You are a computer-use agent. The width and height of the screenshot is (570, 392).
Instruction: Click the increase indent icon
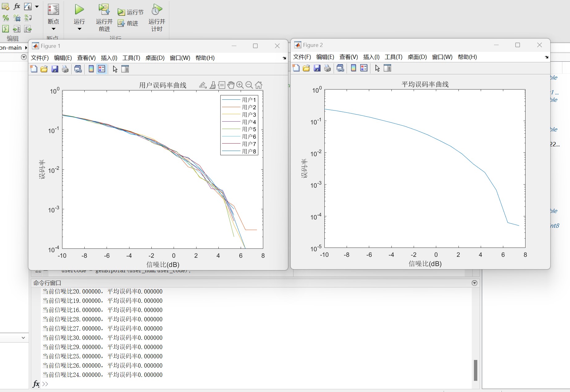pyautogui.click(x=17, y=29)
